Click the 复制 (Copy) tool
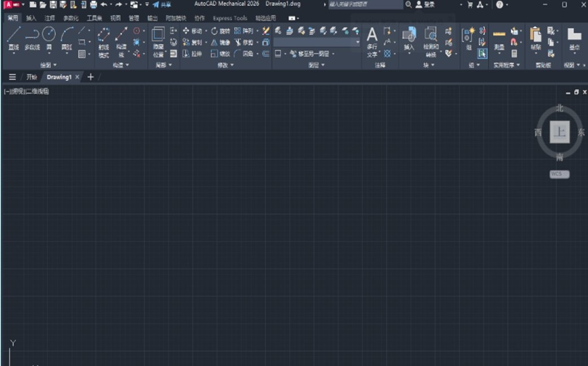The width and height of the screenshot is (588, 366). tap(192, 42)
